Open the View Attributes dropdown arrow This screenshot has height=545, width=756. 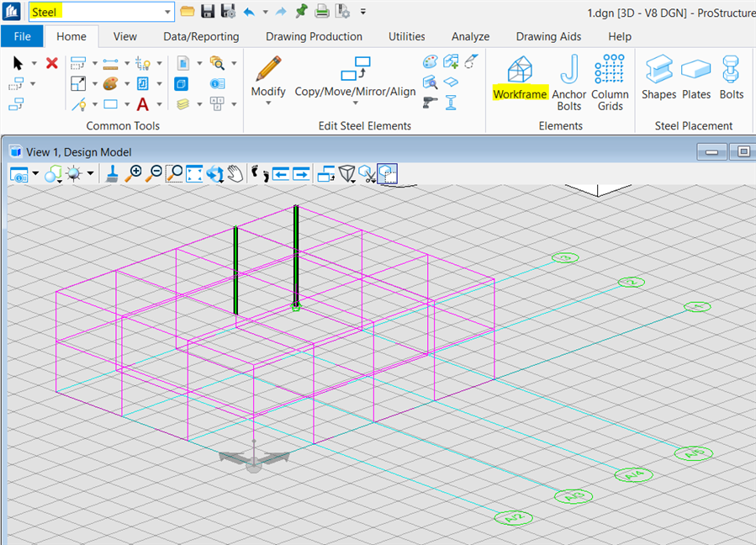click(35, 173)
